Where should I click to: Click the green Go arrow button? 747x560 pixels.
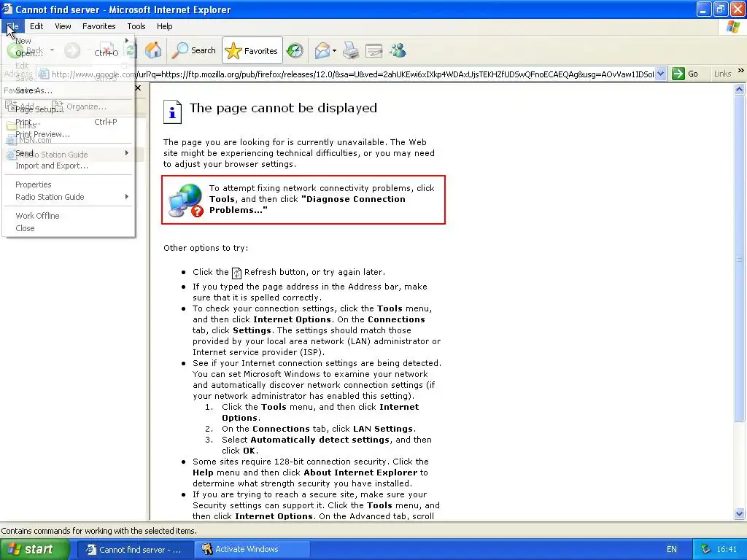(x=685, y=74)
